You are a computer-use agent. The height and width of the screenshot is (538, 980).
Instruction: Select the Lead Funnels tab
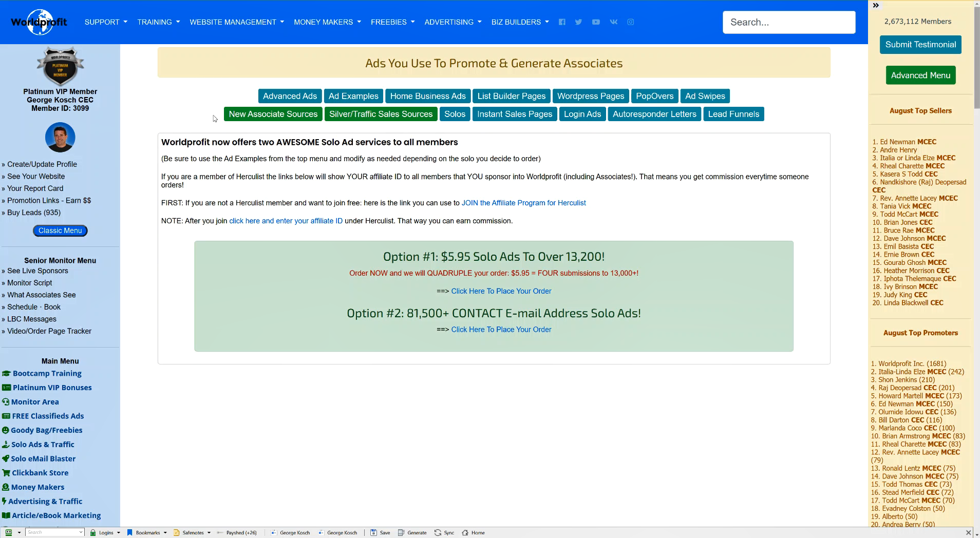point(733,114)
